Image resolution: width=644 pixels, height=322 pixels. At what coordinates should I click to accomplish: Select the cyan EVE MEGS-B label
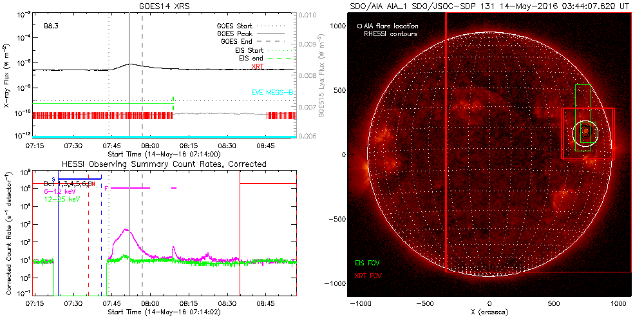(x=272, y=92)
